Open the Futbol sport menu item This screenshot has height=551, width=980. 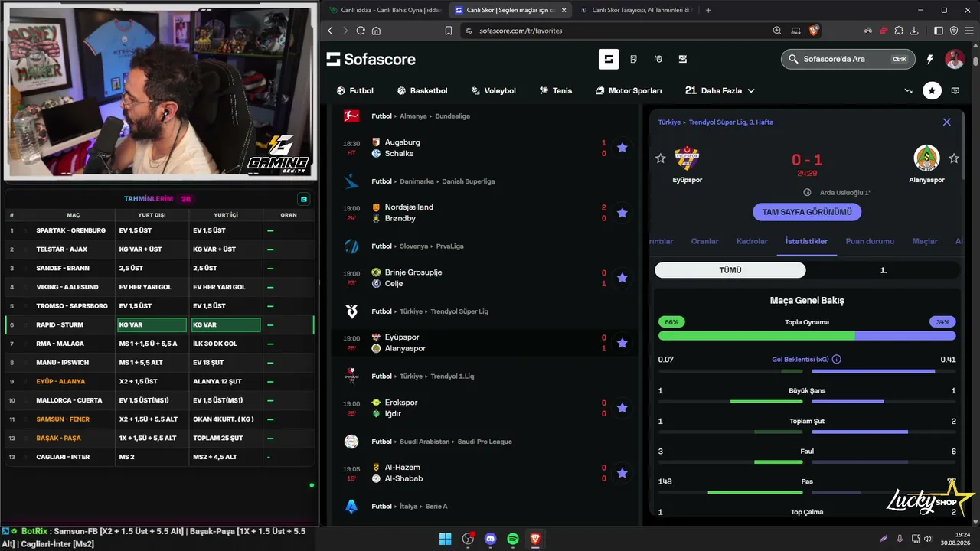click(x=355, y=90)
